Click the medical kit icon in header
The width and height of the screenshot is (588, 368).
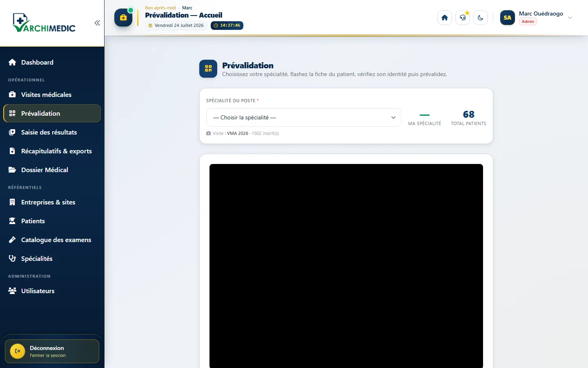(123, 18)
